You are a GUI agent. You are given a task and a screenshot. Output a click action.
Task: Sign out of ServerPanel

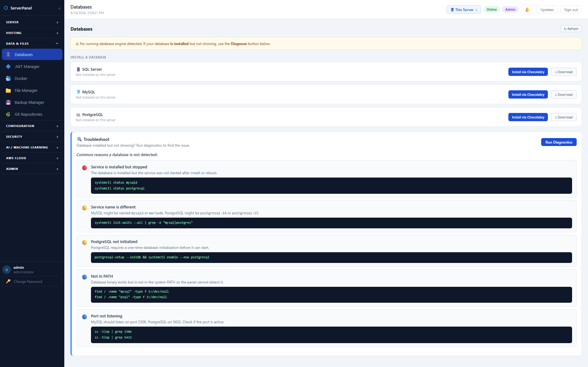click(571, 9)
